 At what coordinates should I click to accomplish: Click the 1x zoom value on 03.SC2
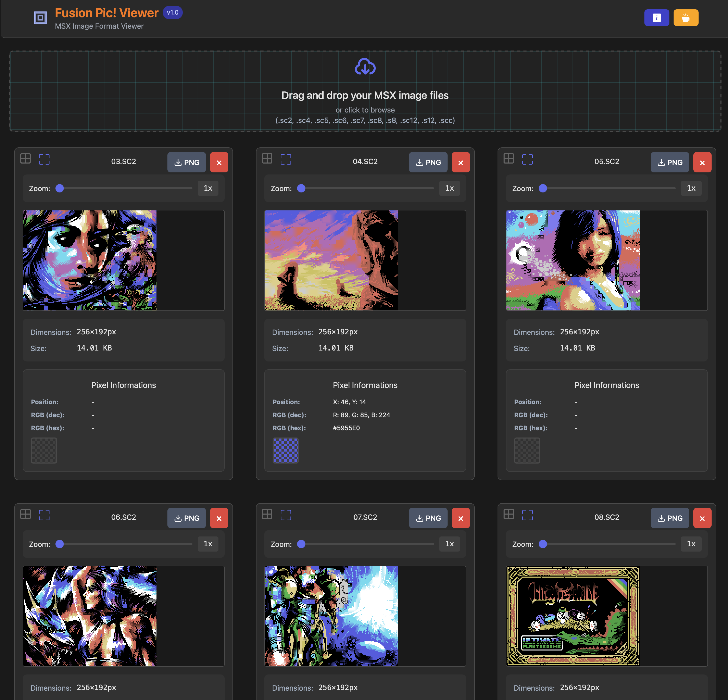pyautogui.click(x=208, y=188)
